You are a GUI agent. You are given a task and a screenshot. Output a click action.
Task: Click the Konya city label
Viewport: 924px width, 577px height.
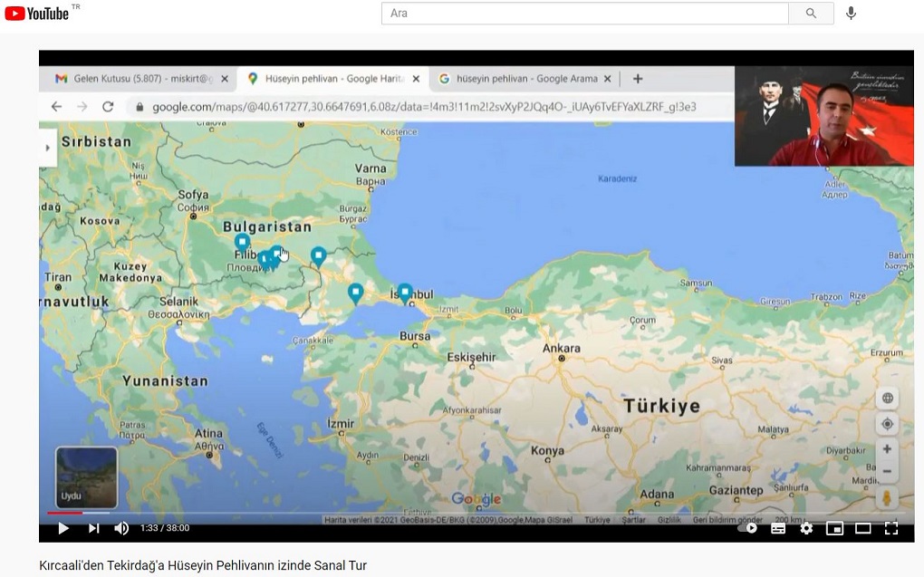(x=547, y=451)
